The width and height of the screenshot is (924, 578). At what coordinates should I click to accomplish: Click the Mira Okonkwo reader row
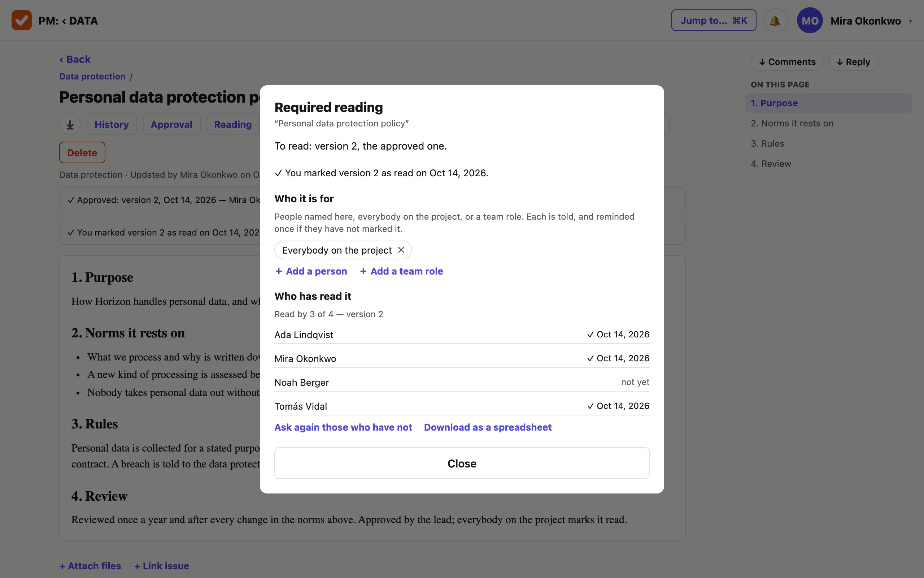point(462,359)
